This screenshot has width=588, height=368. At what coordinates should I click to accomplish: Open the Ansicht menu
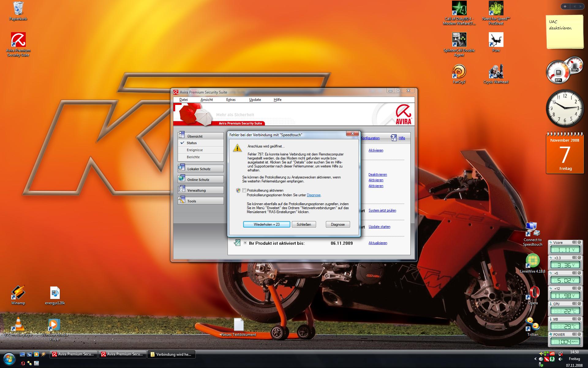tap(206, 100)
